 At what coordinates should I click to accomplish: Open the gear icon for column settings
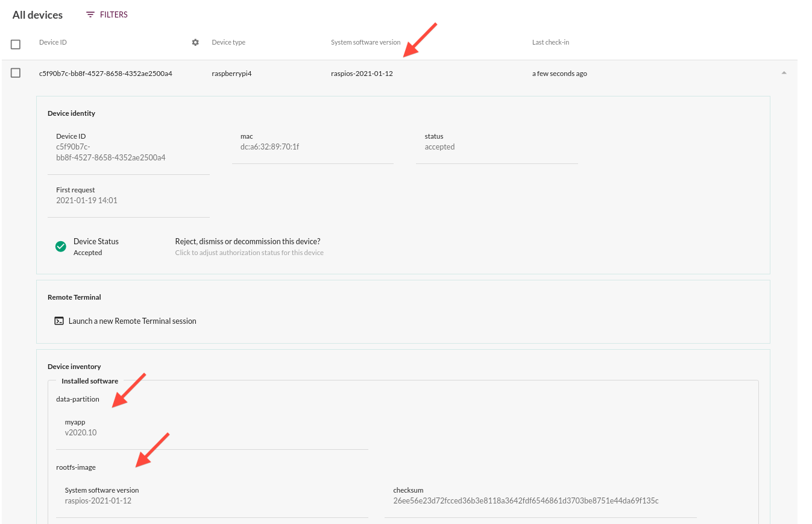click(195, 42)
